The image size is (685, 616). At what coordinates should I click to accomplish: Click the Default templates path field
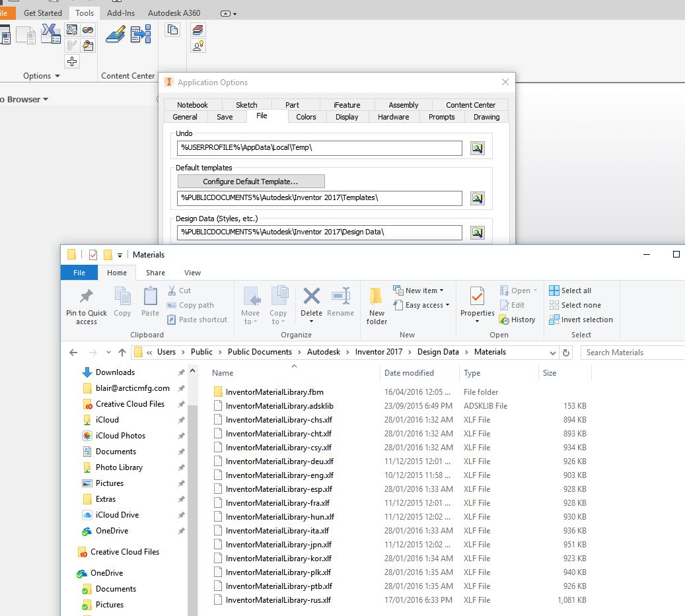pyautogui.click(x=319, y=198)
